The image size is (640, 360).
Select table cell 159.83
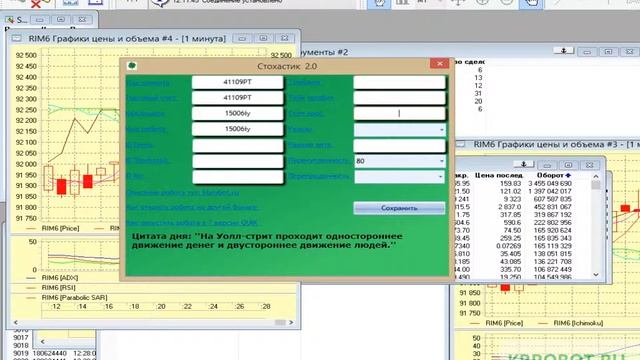(x=511, y=184)
